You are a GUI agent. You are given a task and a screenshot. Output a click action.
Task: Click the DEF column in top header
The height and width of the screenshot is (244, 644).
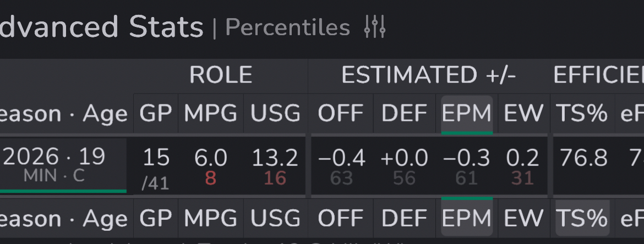click(405, 114)
